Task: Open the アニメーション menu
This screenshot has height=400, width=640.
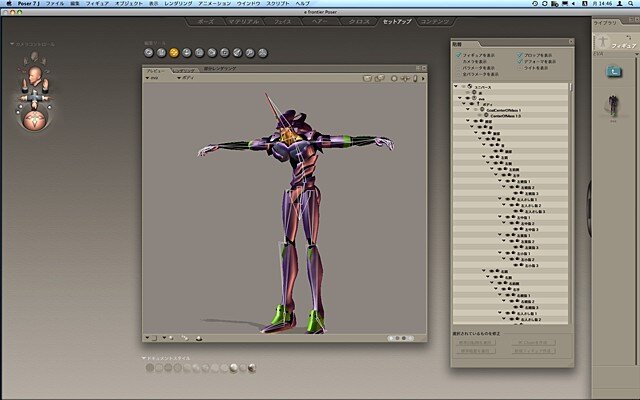Action: 214,3
